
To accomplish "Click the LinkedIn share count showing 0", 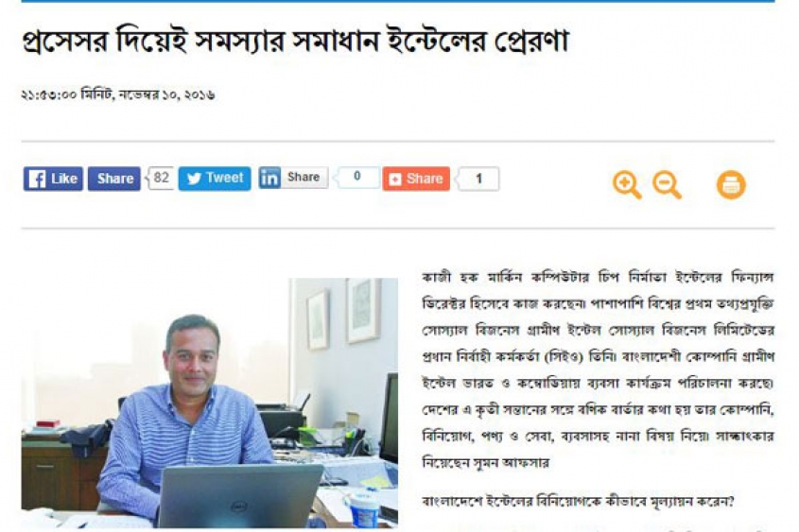I will coord(356,177).
